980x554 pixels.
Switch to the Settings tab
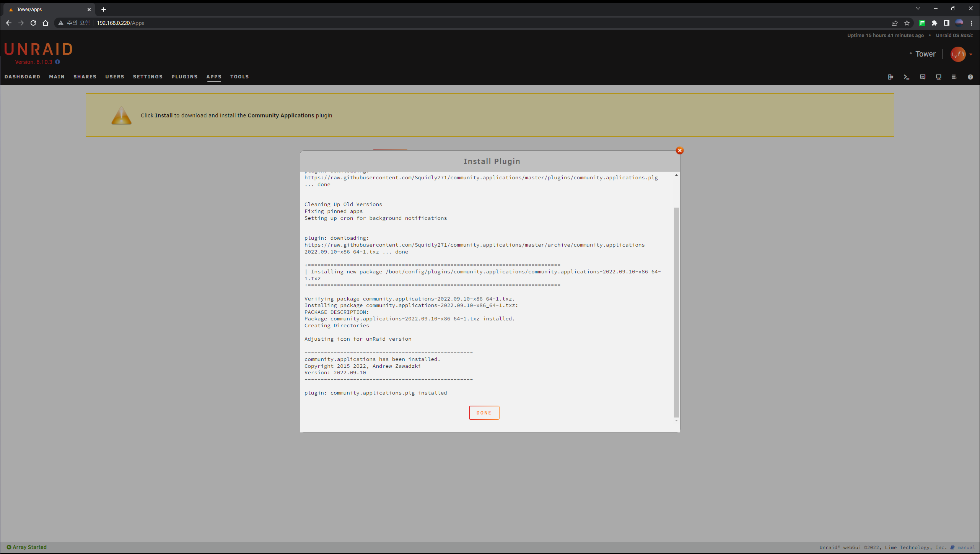coord(148,77)
